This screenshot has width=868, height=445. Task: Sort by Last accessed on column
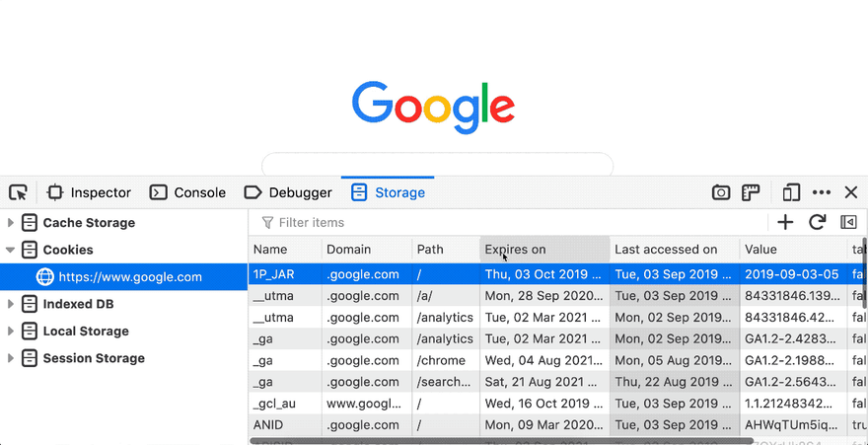tap(675, 250)
